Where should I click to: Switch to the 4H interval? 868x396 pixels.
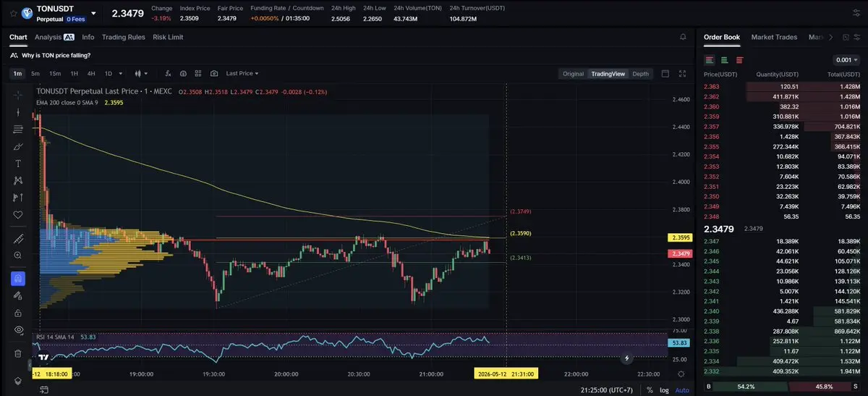91,73
